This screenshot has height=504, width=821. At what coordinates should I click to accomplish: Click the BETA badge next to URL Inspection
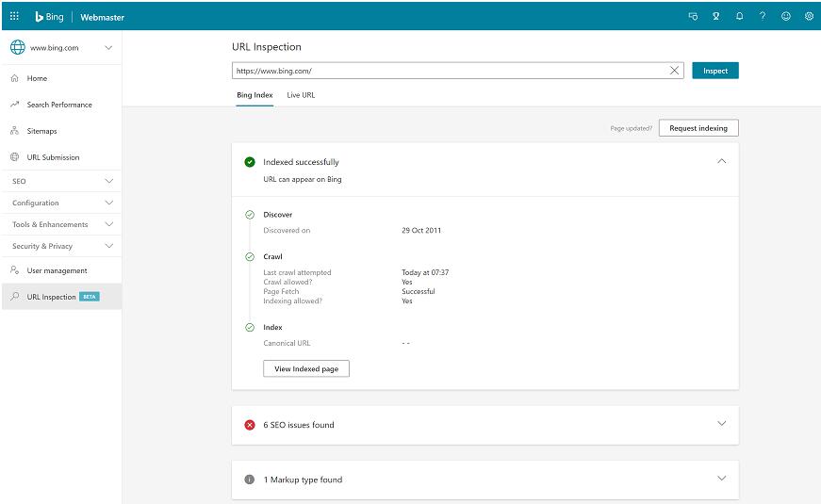(x=90, y=297)
